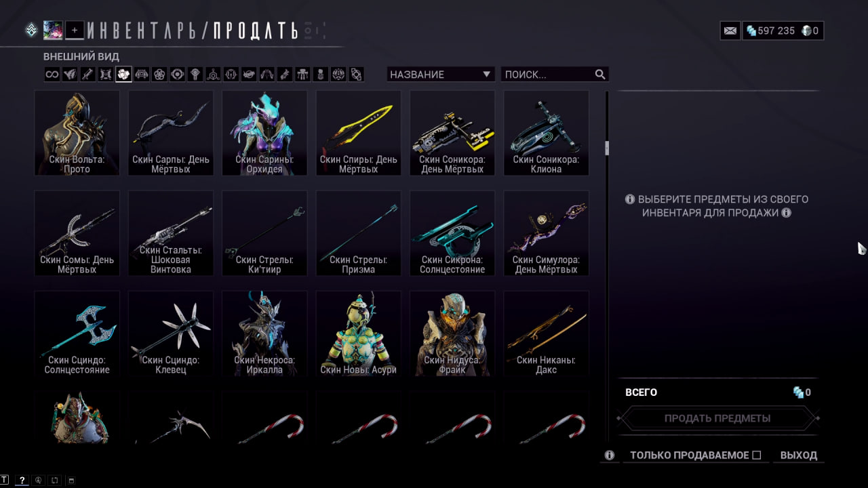Click the Продать предметы button

(x=717, y=418)
